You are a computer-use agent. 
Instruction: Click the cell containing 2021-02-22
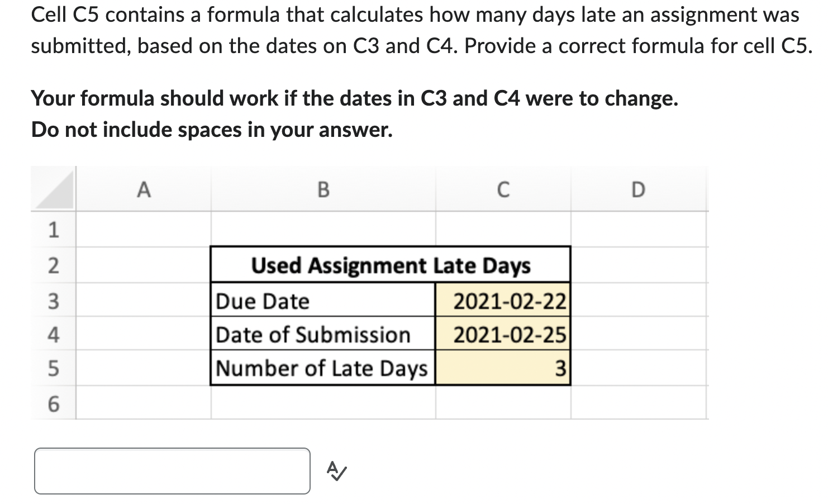[x=502, y=301]
